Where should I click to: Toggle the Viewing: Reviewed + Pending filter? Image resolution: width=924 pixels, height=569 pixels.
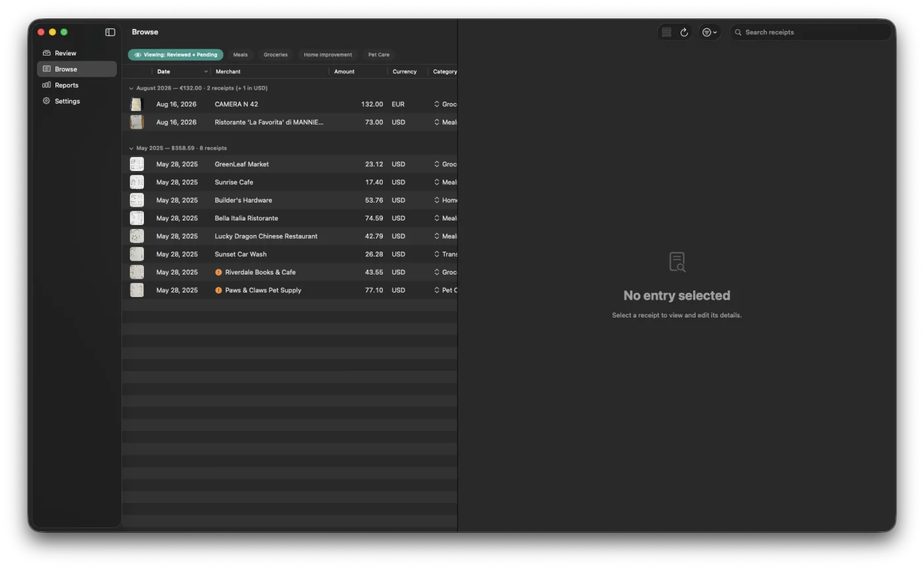[176, 55]
